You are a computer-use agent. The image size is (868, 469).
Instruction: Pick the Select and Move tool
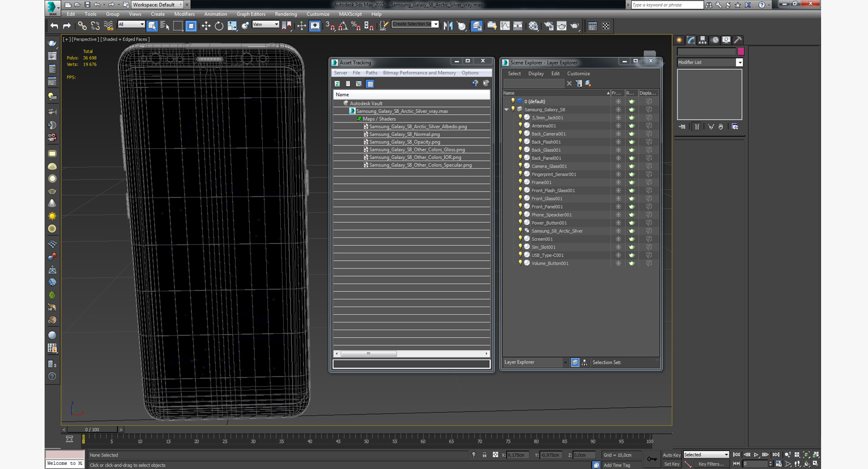pyautogui.click(x=206, y=26)
